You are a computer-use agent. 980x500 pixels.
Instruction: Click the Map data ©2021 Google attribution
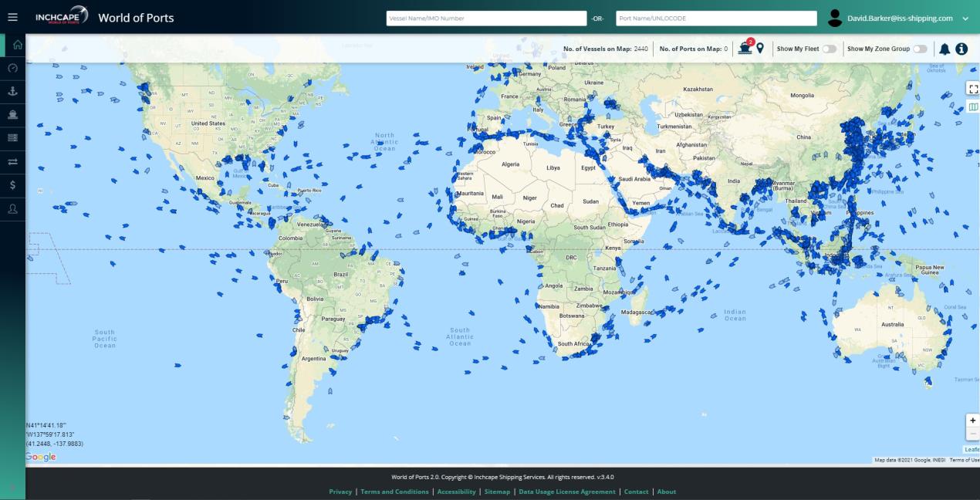click(909, 460)
